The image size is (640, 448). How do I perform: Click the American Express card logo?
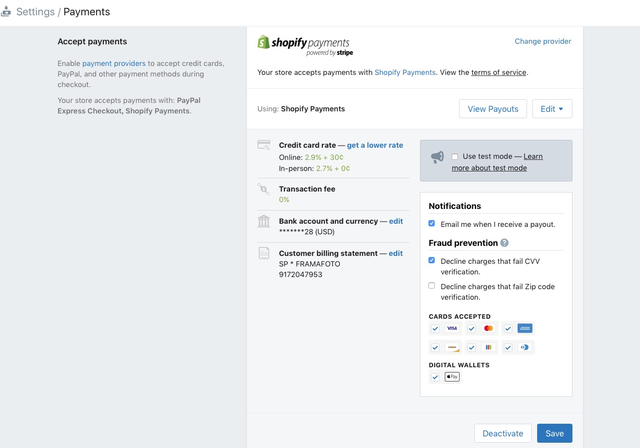(524, 328)
